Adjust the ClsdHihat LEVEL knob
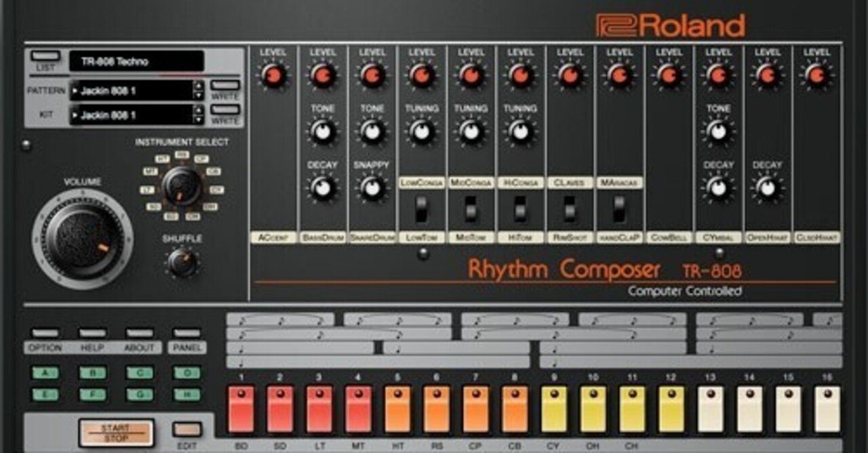Image resolution: width=868 pixels, height=453 pixels. point(816,76)
